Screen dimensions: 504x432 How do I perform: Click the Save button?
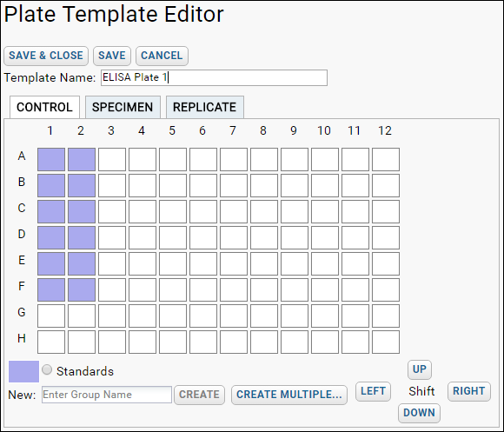click(x=112, y=56)
